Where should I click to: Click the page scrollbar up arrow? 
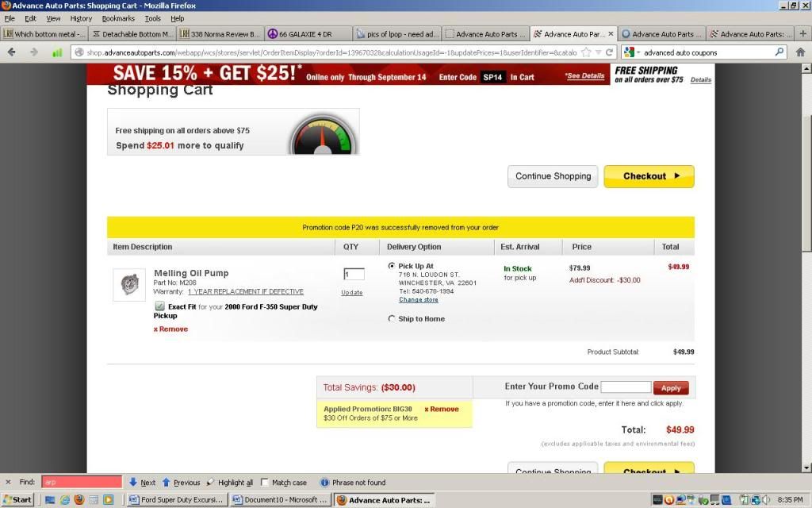(806, 68)
